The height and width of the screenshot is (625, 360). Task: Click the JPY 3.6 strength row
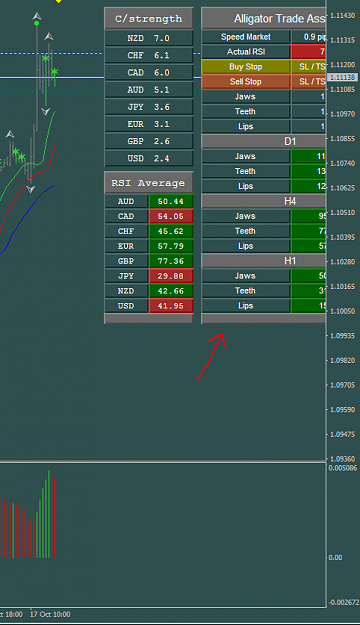[x=149, y=107]
